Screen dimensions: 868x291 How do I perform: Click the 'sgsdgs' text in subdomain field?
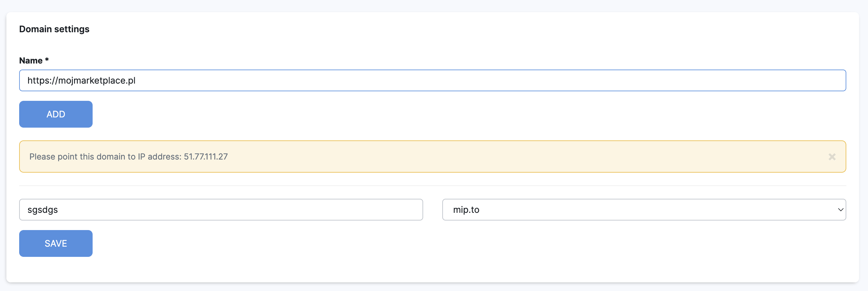click(x=42, y=210)
